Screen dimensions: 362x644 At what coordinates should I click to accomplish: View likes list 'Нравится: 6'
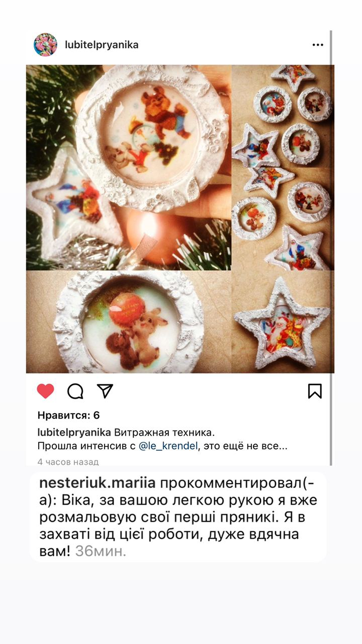pyautogui.click(x=68, y=415)
